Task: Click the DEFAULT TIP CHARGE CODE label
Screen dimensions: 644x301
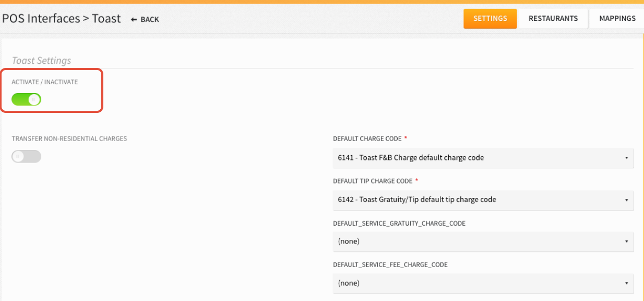Action: (373, 181)
